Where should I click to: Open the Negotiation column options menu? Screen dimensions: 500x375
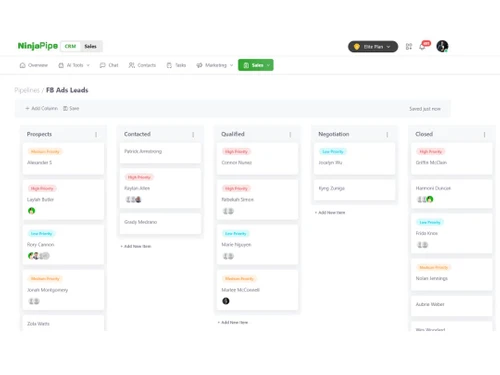coord(387,134)
